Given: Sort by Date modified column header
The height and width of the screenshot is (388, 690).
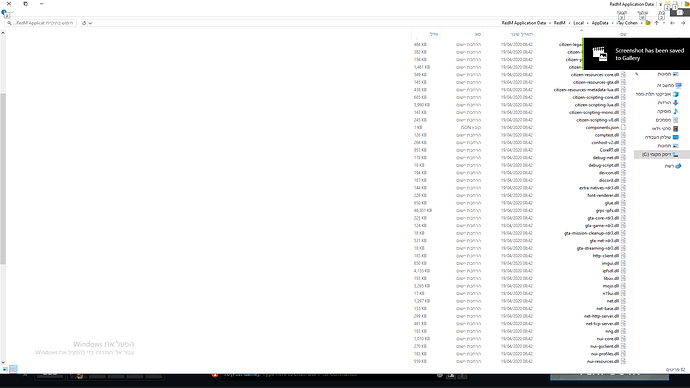Looking at the screenshot, I should pos(521,34).
